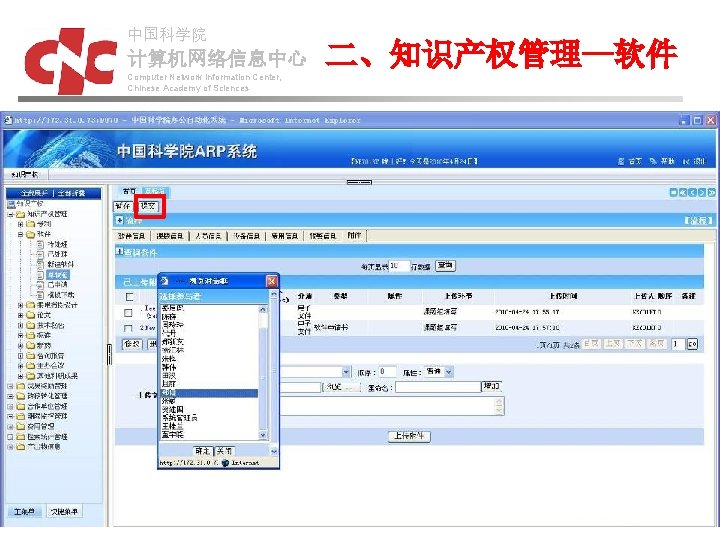Click the document icon beside 模板下载
The height and width of the screenshot is (540, 720).
point(40,295)
